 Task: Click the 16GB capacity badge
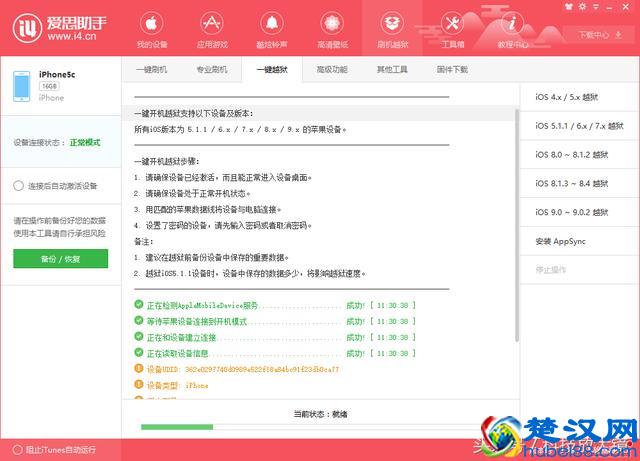tap(49, 86)
